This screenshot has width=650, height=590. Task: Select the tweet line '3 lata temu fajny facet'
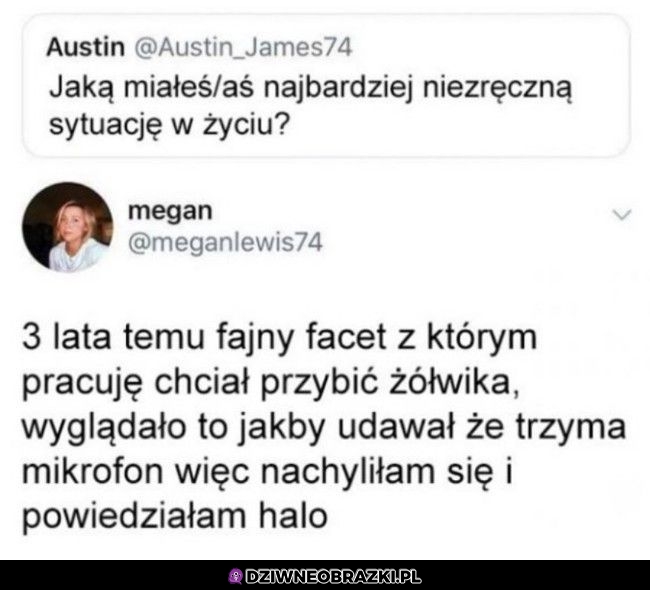pos(204,338)
